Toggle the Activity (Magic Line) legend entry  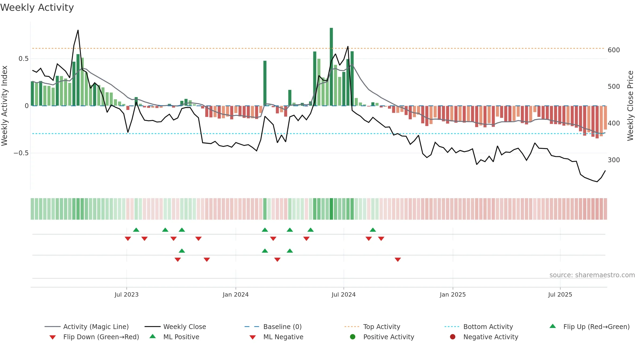(x=87, y=327)
